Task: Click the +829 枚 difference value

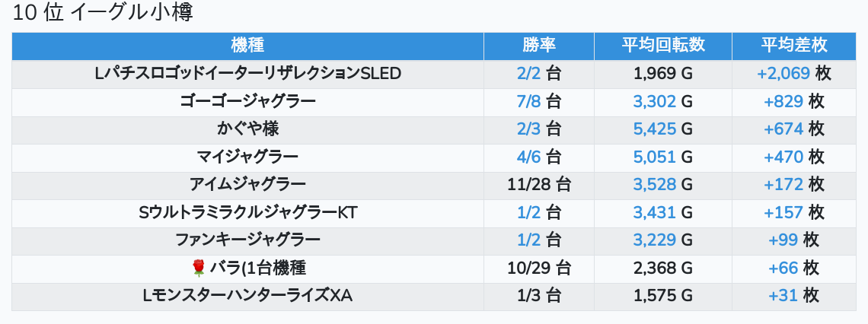Action: pos(794,102)
